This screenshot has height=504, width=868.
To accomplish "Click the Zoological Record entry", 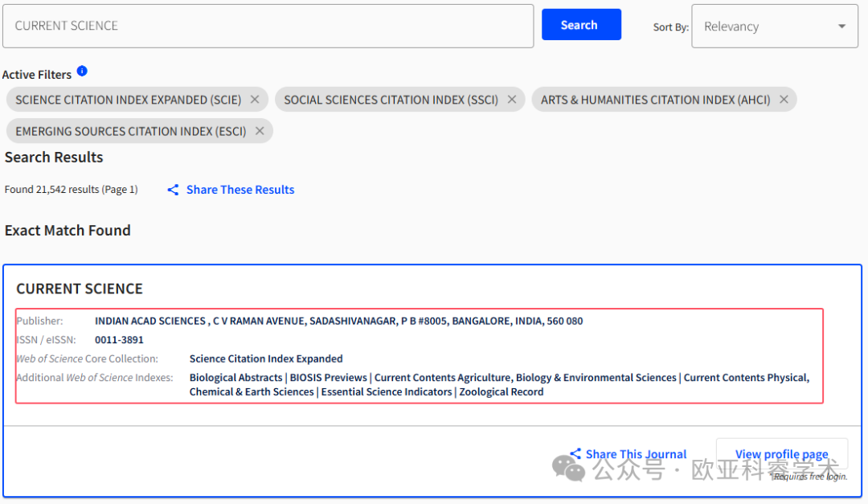I will point(502,391).
